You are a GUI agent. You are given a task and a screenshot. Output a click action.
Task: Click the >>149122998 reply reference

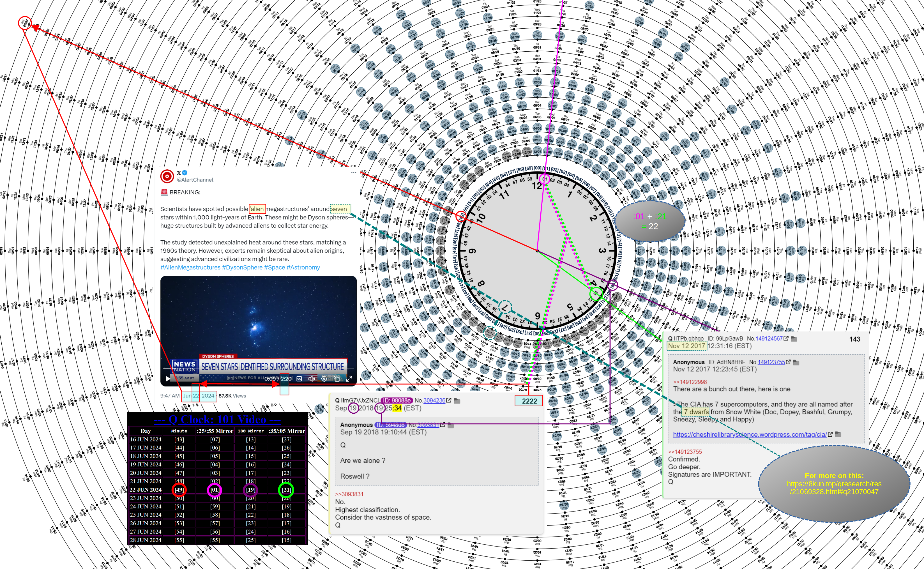pos(690,382)
